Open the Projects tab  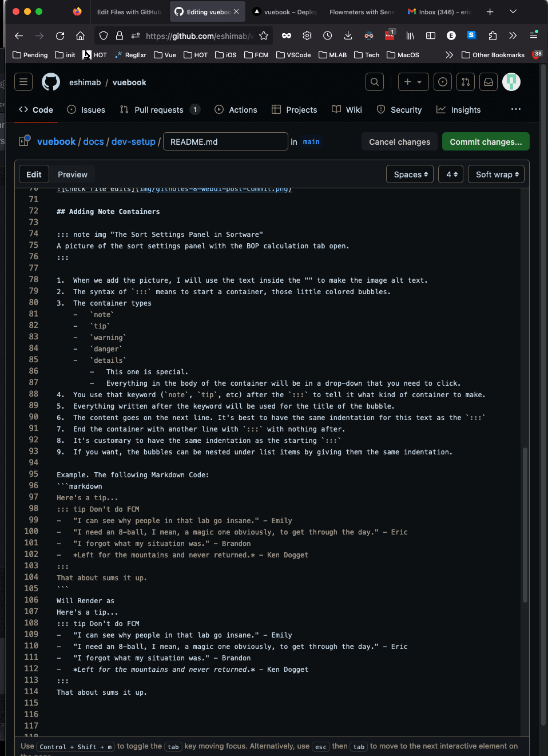pyautogui.click(x=295, y=110)
